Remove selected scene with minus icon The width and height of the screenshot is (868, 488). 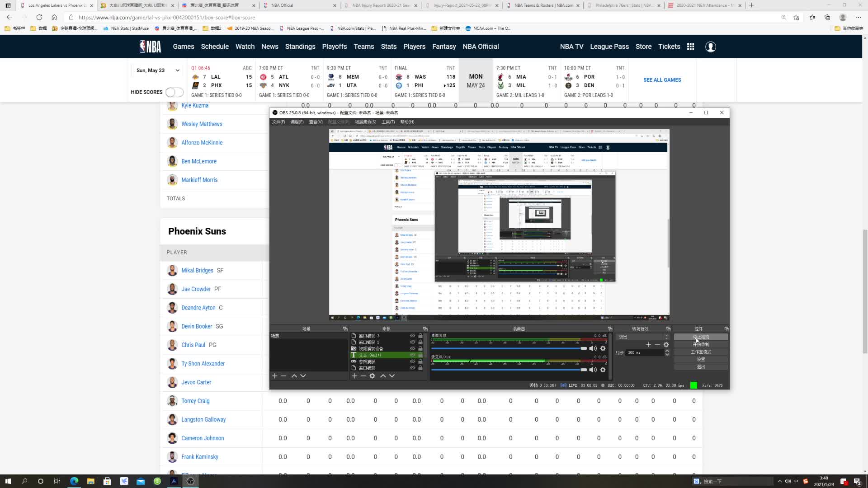[283, 376]
